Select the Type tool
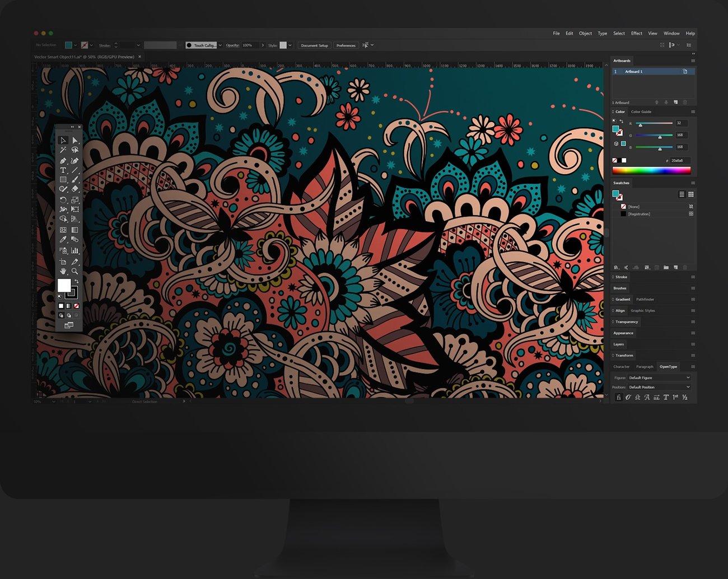728x579 pixels. click(63, 170)
